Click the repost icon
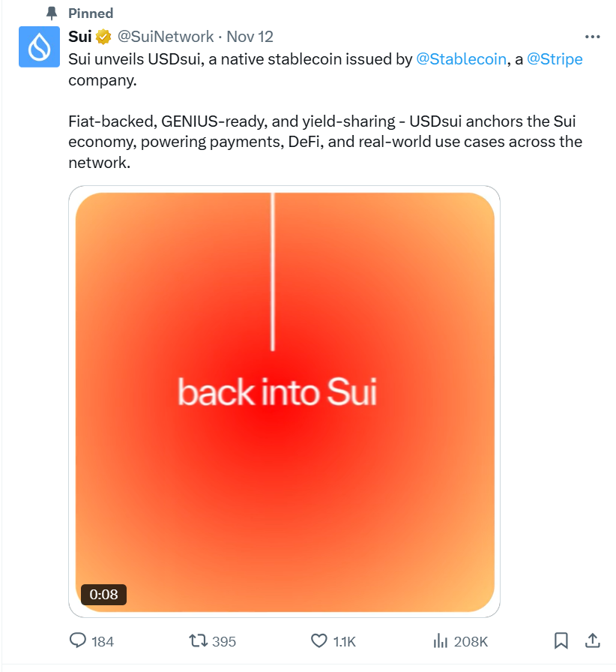Viewport: 616px width, 672px height. point(198,641)
